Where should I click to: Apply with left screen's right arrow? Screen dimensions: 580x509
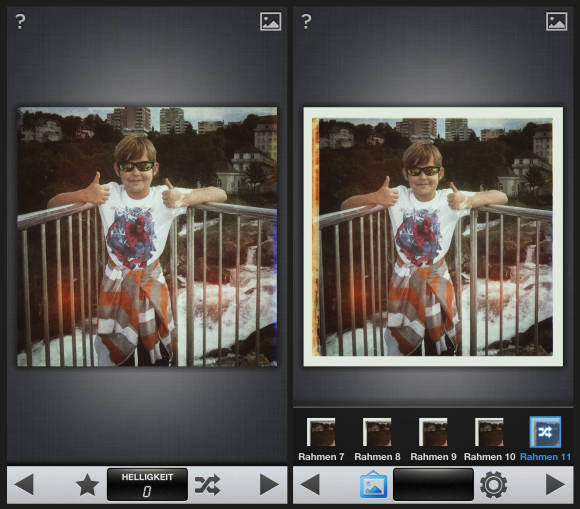[x=269, y=484]
